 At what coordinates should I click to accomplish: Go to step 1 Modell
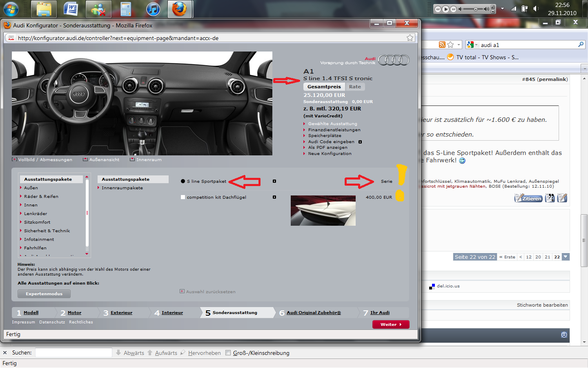(x=31, y=312)
